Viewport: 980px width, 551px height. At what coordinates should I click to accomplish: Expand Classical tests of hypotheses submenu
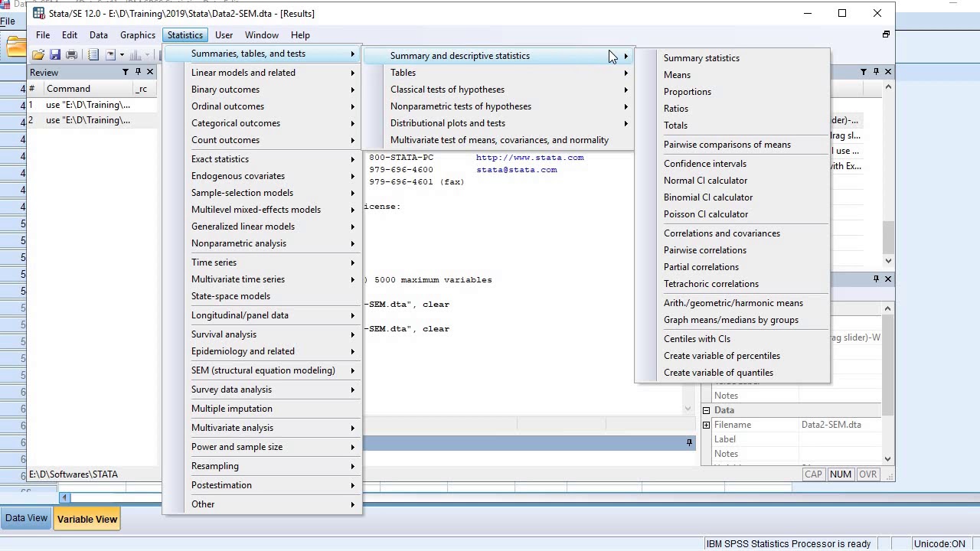coord(498,90)
